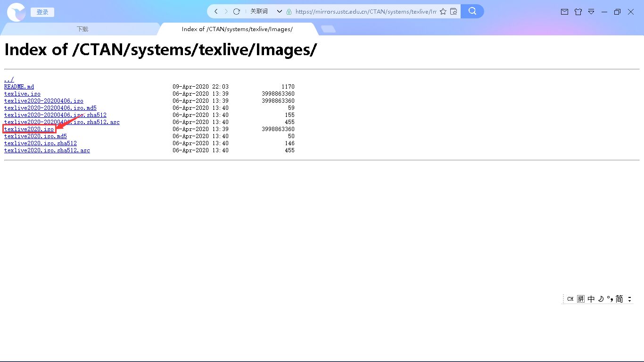Download texlive2020-20200406.iso link
Image resolution: width=644 pixels, height=362 pixels.
click(44, 101)
